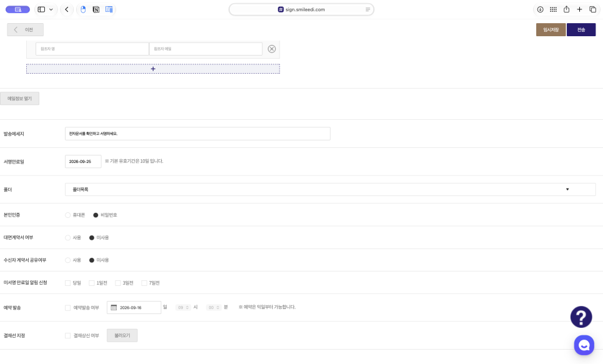This screenshot has width=603, height=364.
Task: Check the 7일전 alert checkbox
Action: pyautogui.click(x=144, y=283)
